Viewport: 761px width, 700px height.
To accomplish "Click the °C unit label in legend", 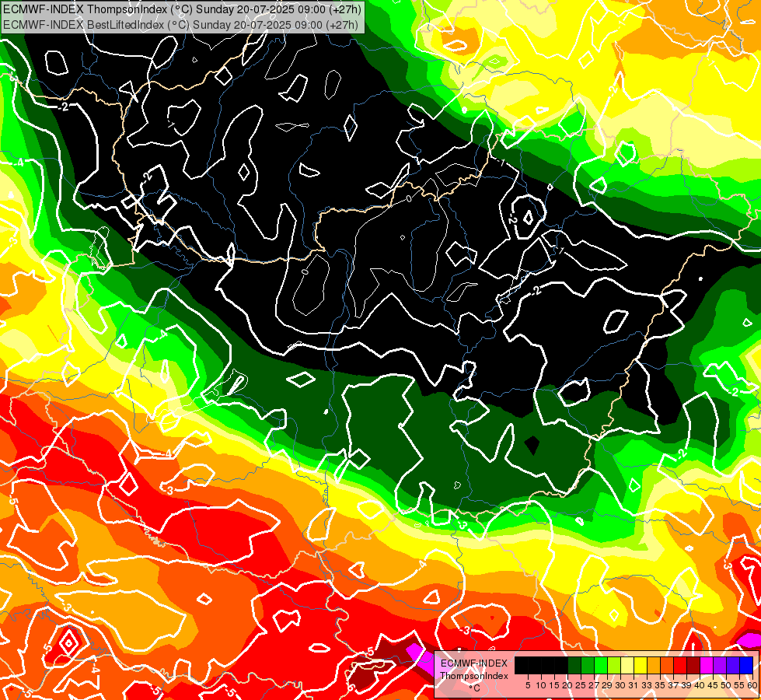I will [x=475, y=688].
